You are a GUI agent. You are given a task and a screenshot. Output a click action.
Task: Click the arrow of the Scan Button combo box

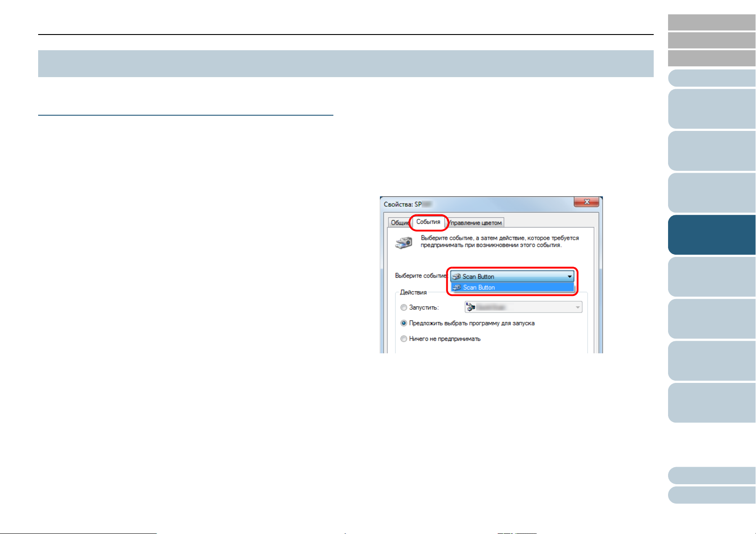pyautogui.click(x=569, y=277)
